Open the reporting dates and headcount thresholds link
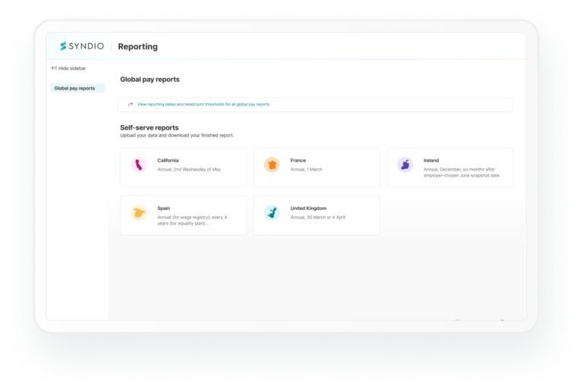The width and height of the screenshot is (583, 392). pyautogui.click(x=203, y=104)
